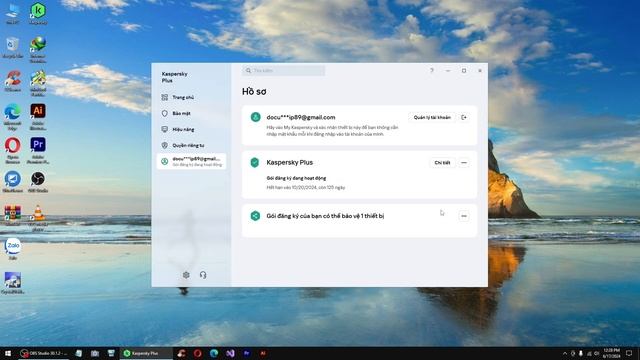
Task: Click the Quản lý tài khoản button
Action: coord(432,117)
